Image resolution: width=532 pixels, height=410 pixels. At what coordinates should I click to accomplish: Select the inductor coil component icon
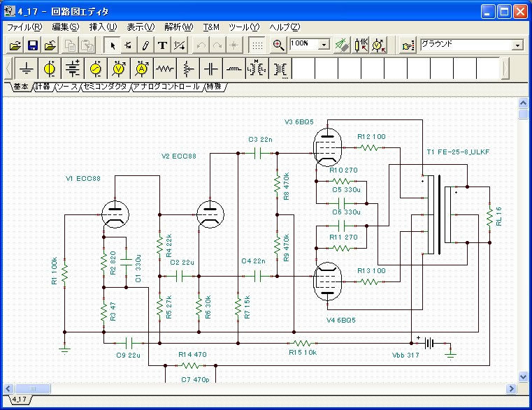coord(234,68)
